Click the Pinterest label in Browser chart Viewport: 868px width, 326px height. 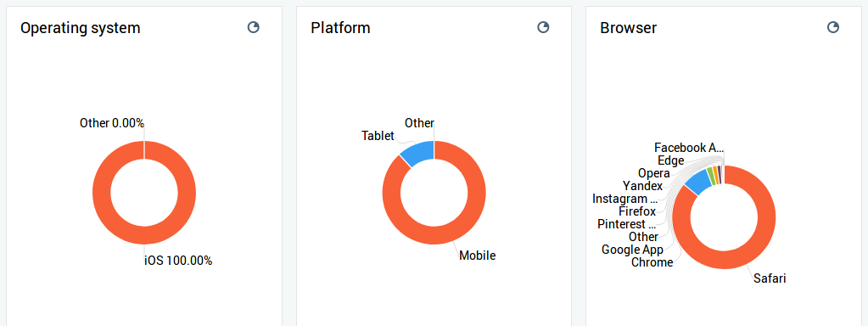(627, 224)
